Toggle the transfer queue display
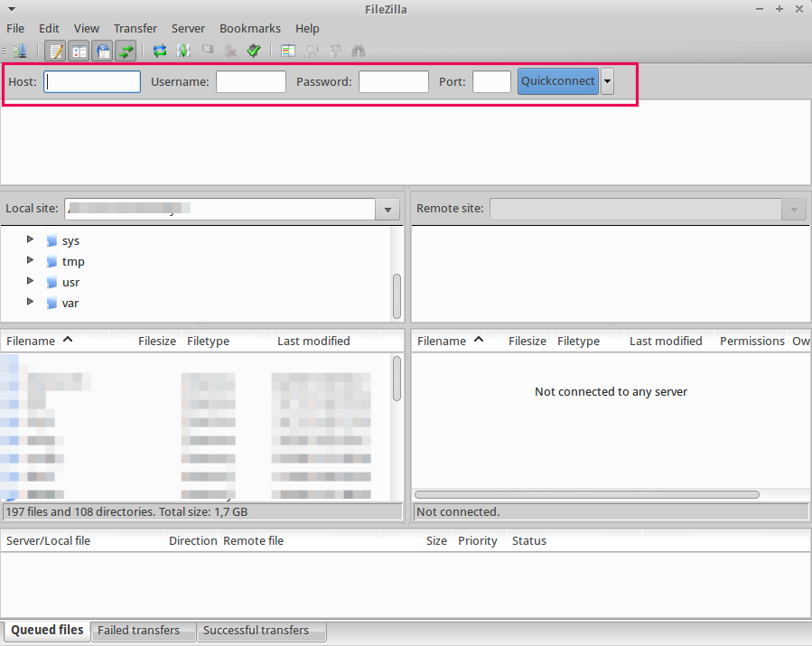812x646 pixels. (126, 51)
